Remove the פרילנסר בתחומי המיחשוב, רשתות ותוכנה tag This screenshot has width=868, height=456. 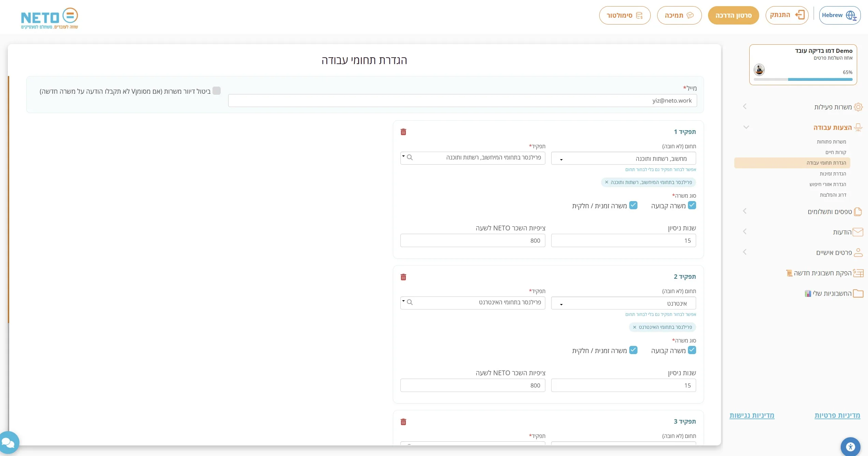606,182
